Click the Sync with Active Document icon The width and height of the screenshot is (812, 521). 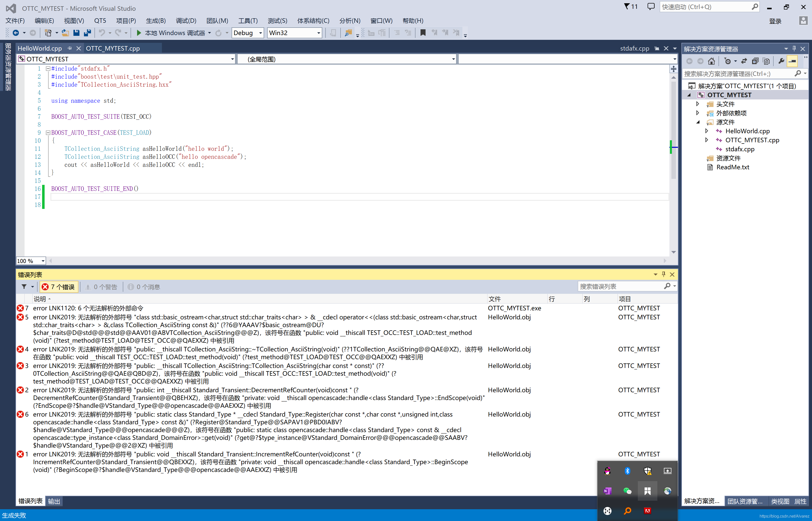744,61
